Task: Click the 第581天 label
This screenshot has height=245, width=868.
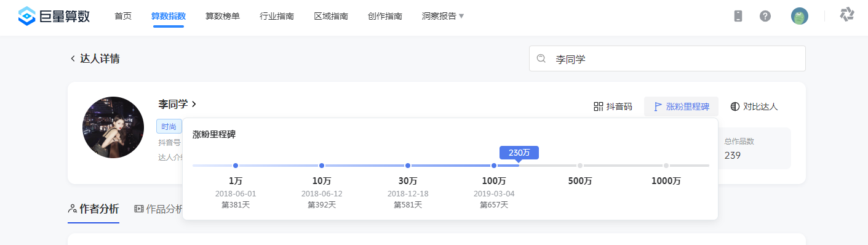Action: tap(408, 204)
